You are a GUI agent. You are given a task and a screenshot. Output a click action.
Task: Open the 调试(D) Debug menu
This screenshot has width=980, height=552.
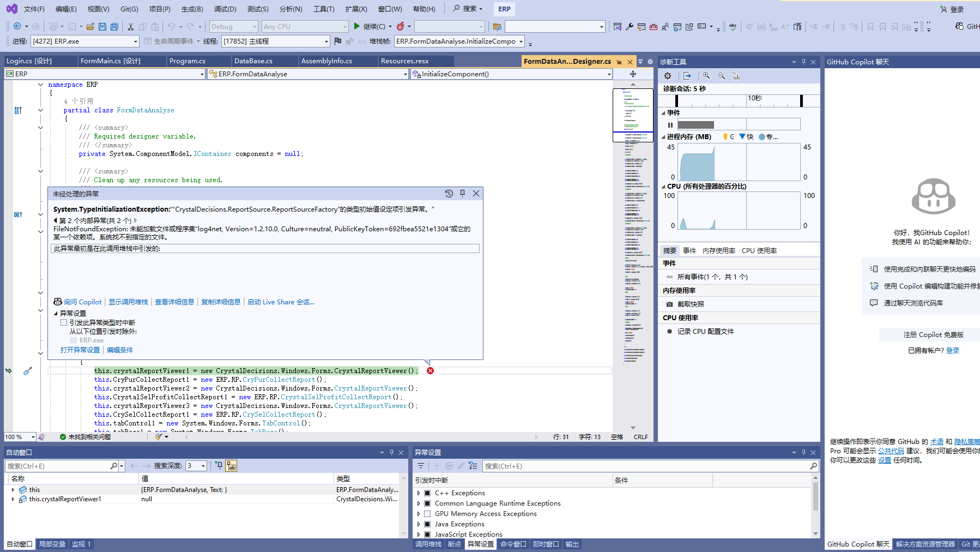(225, 9)
